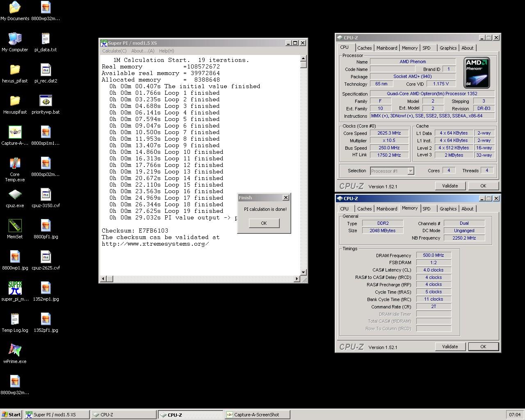Image resolution: width=525 pixels, height=420 pixels.
Task: Click Validate in the lower CPU-Z Memory window
Action: pyautogui.click(x=450, y=347)
